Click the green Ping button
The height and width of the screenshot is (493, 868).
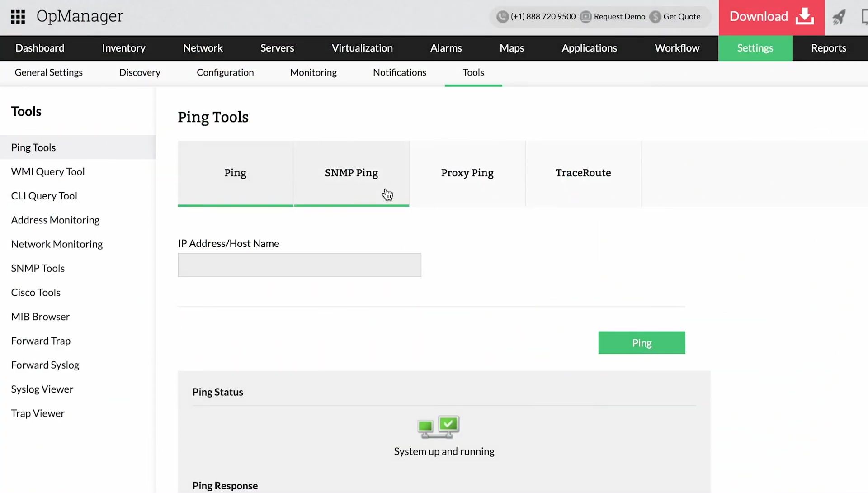[x=642, y=343]
